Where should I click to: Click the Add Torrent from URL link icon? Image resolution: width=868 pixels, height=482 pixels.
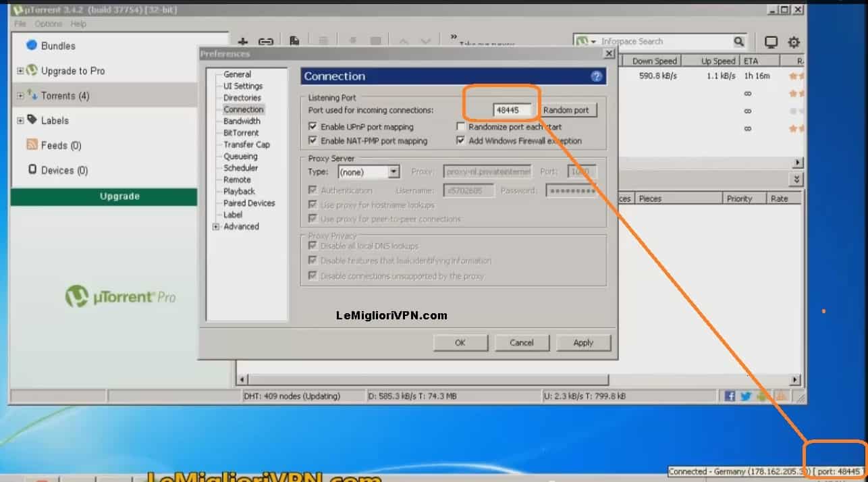click(x=266, y=43)
